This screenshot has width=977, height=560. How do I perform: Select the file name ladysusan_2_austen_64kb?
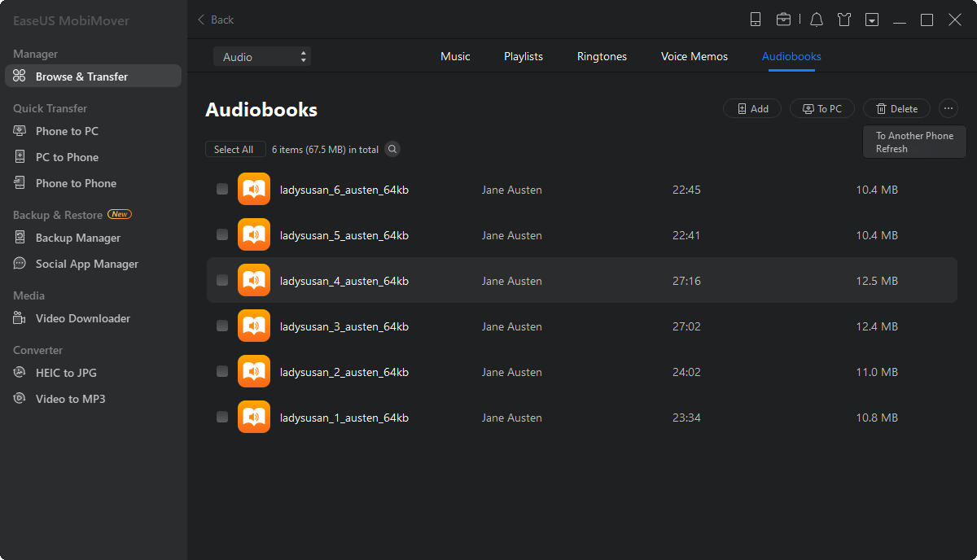click(x=344, y=372)
